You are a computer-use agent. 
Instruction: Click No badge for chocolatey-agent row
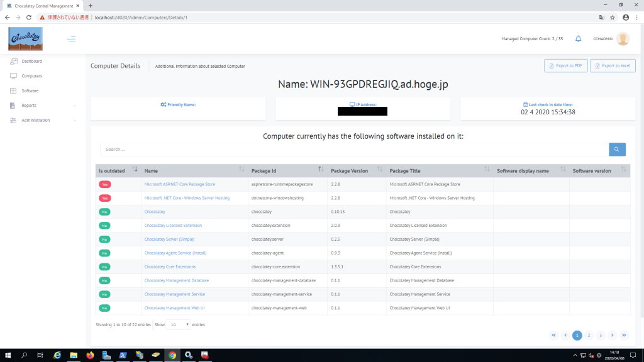[x=105, y=253]
